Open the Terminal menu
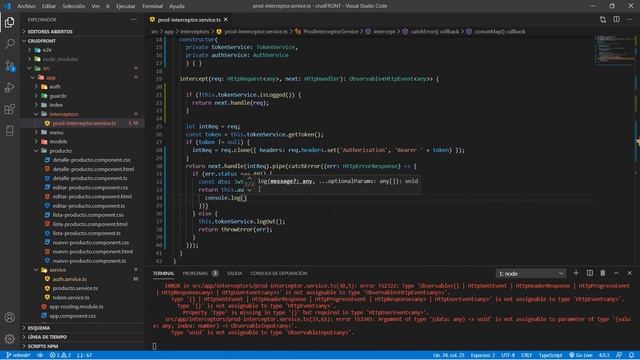Screen dimensions: 640x360 click(152, 6)
